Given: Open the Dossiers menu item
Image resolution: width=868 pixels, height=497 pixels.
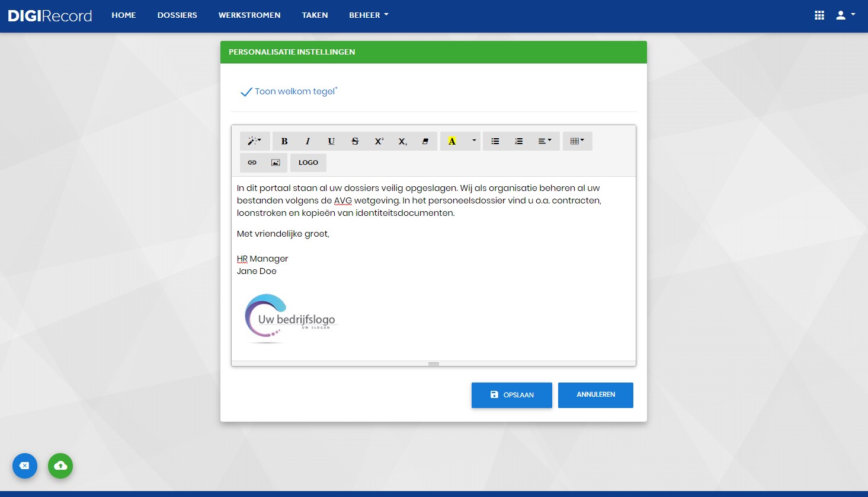Looking at the screenshot, I should (x=177, y=15).
